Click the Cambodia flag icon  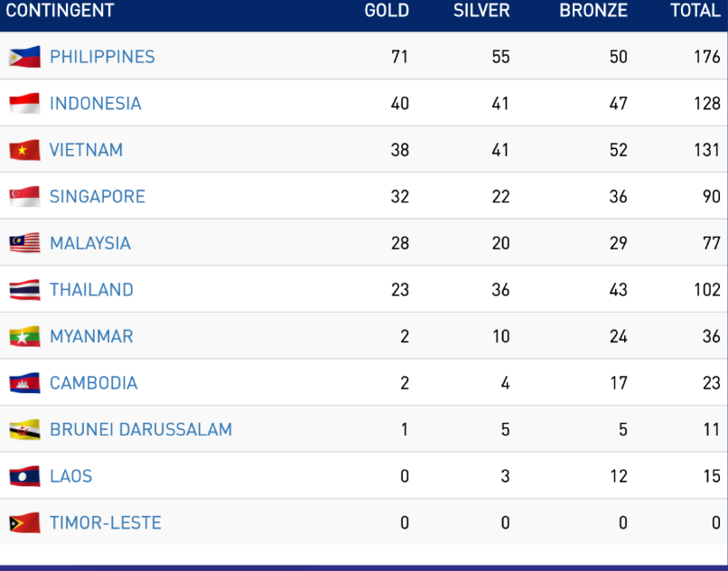coord(24,383)
